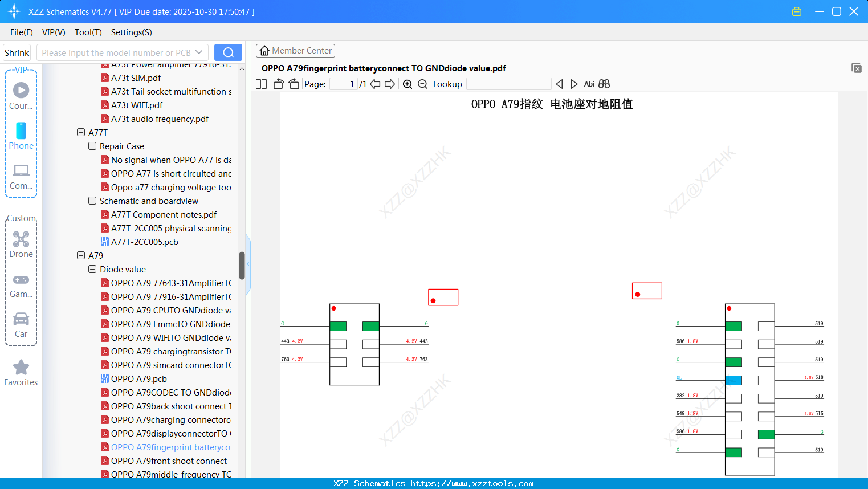This screenshot has width=868, height=489.
Task: Select the Computer category icon
Action: point(21,176)
